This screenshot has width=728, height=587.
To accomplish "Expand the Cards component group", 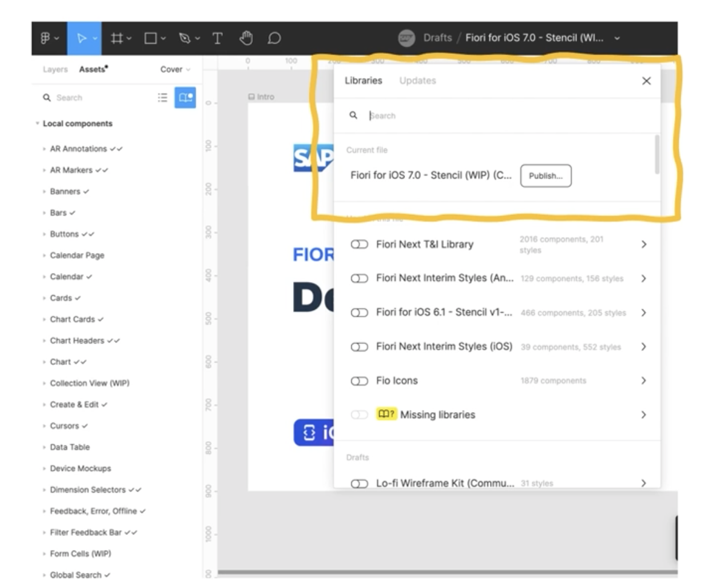I will click(45, 298).
